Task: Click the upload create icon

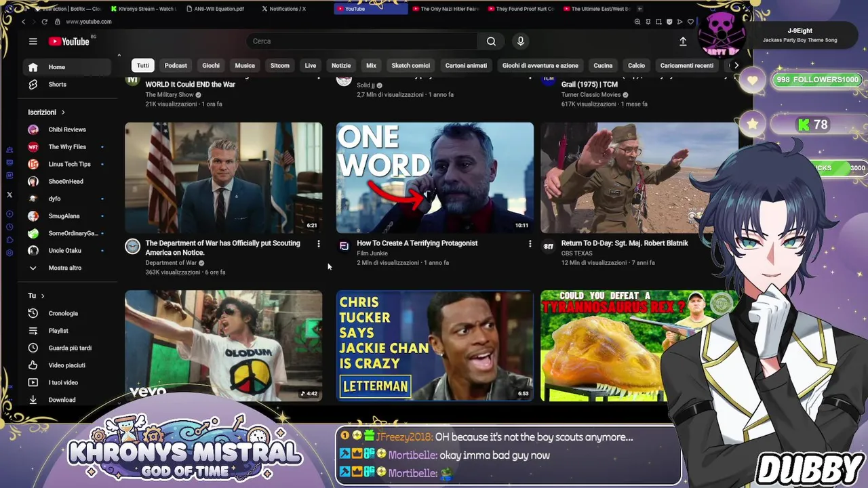Action: (x=683, y=41)
